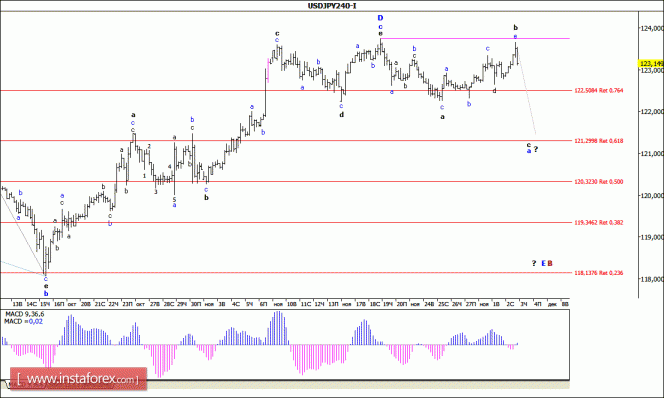Select the 118,000 price axis label
The height and width of the screenshot is (398, 664).
tap(651, 279)
